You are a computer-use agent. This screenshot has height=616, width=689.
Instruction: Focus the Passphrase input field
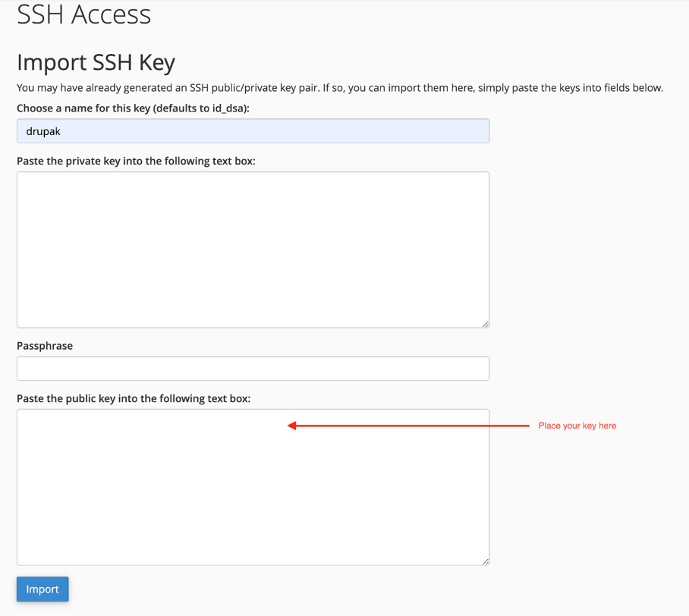pyautogui.click(x=253, y=369)
